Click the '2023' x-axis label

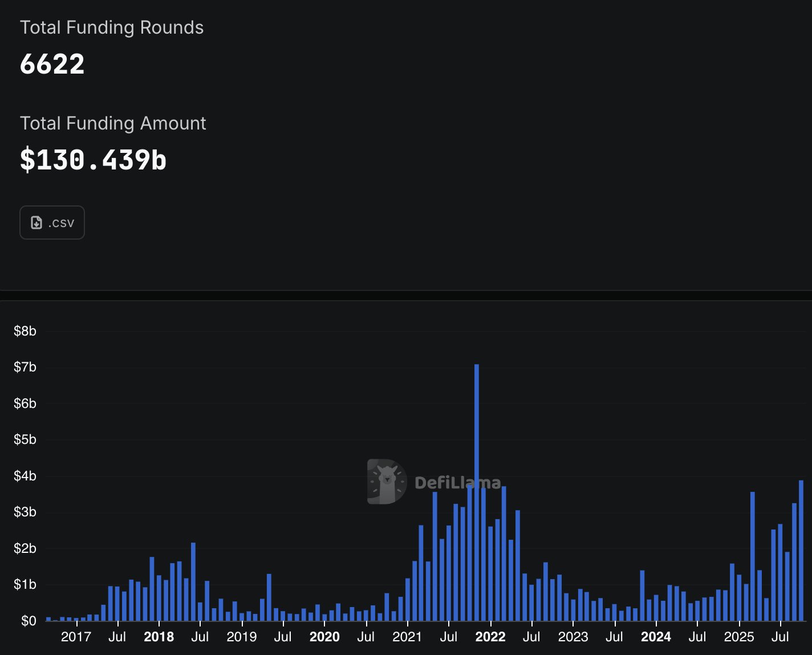[573, 637]
